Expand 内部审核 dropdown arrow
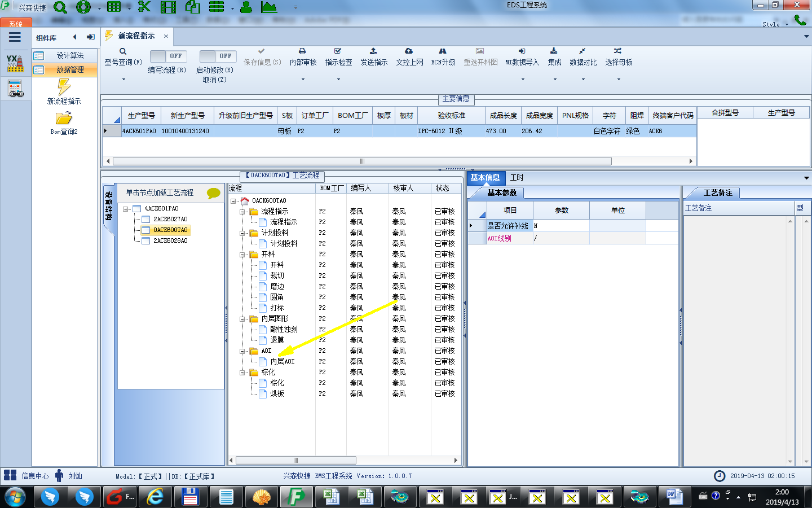The width and height of the screenshot is (812, 508). coord(303,79)
